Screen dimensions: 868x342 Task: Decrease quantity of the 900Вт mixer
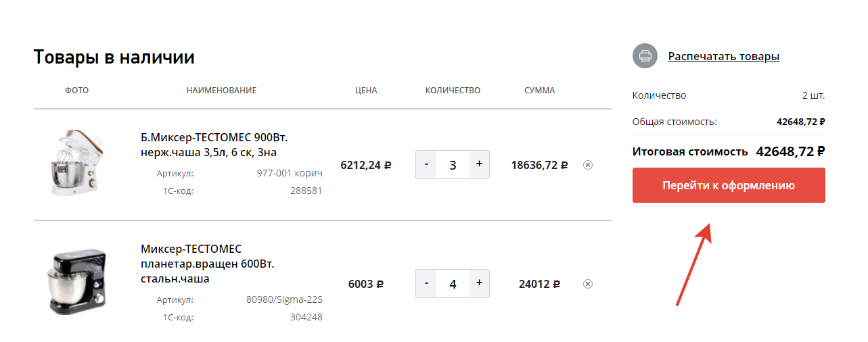coord(426,164)
